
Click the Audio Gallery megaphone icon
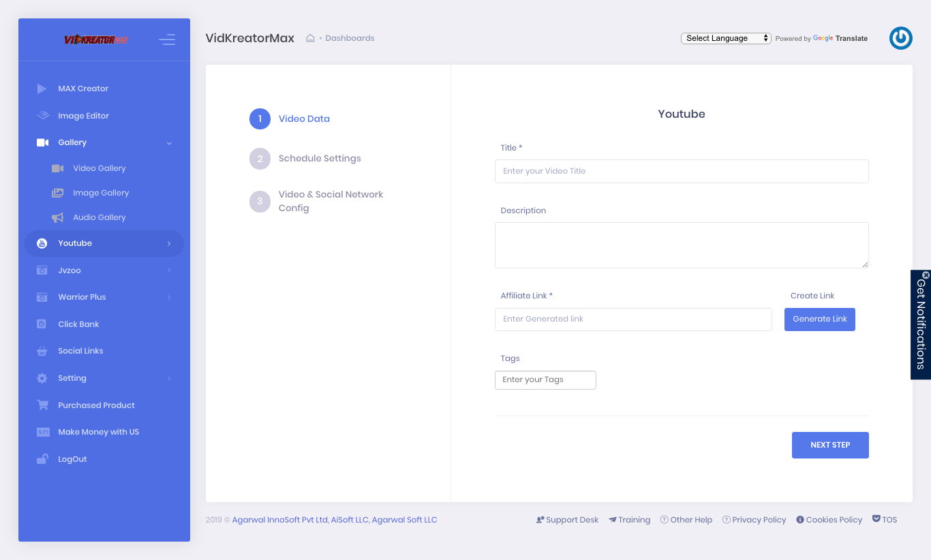58,217
